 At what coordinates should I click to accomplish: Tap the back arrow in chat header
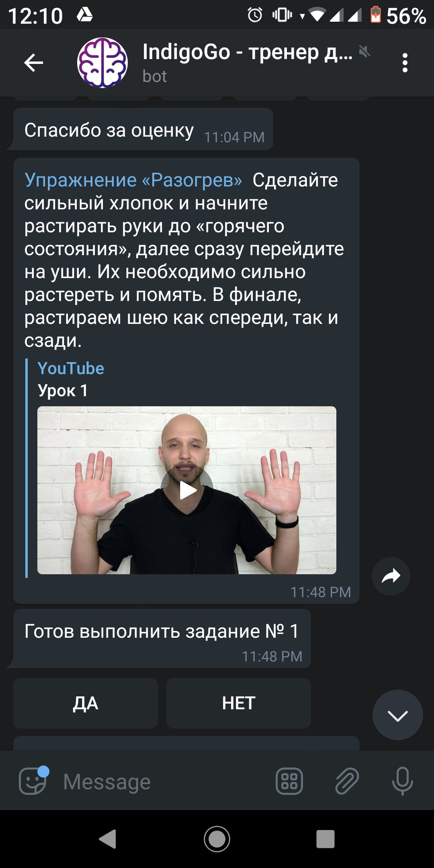click(x=34, y=63)
